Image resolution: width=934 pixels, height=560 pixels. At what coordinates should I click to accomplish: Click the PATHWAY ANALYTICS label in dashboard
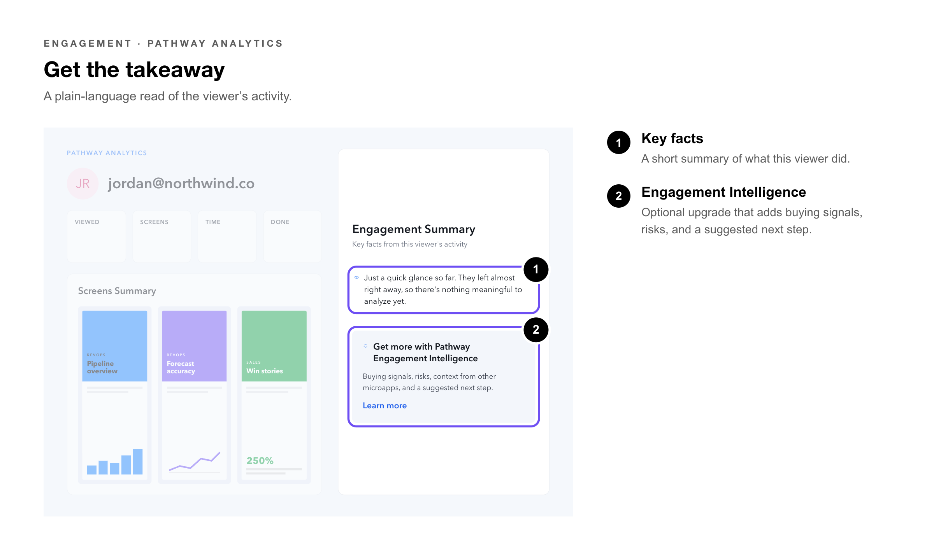click(107, 153)
